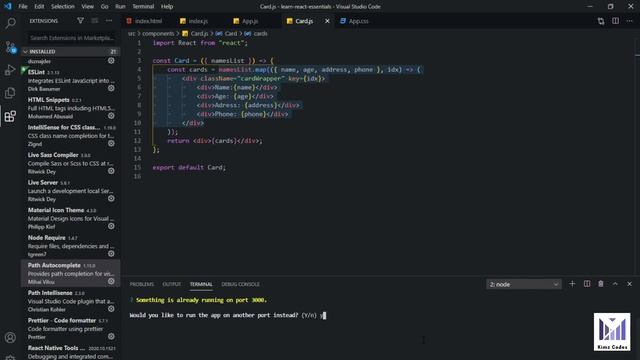Screen dimensions: 640x360
Task: Create a new terminal with plus icon
Action: pos(572,284)
